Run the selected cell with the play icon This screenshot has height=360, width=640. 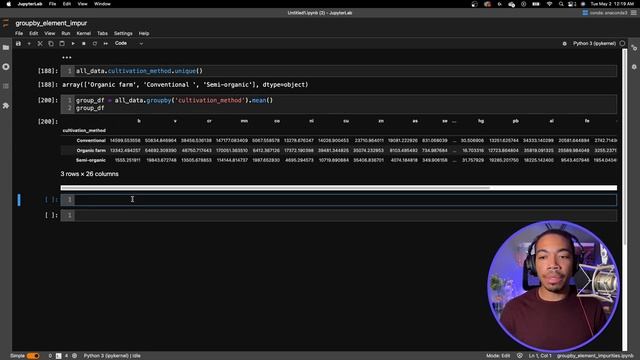(73, 44)
